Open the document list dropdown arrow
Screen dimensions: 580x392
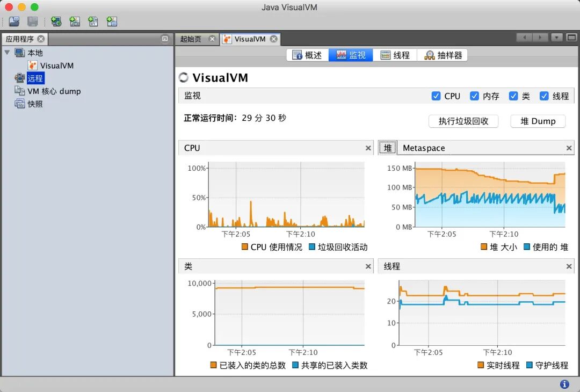(556, 38)
